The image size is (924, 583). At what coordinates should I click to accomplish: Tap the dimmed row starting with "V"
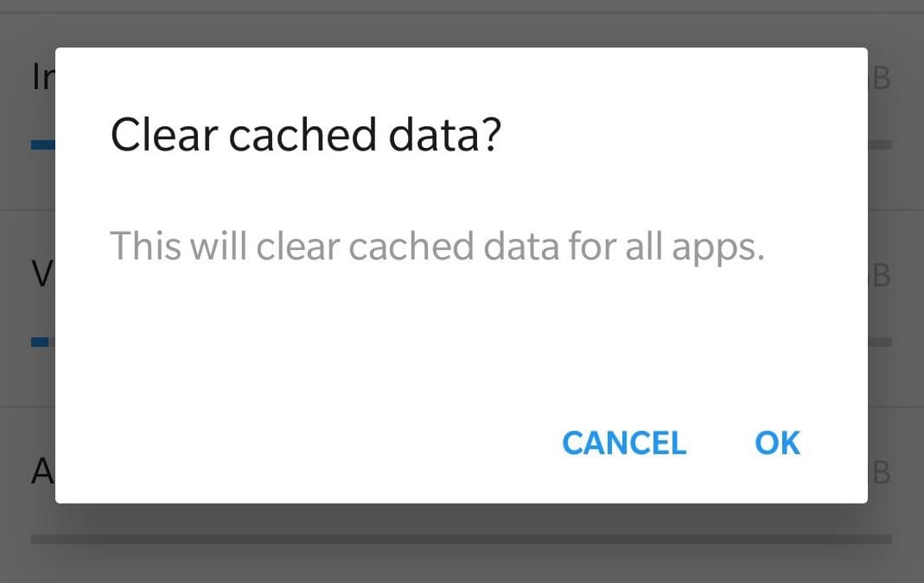point(41,275)
